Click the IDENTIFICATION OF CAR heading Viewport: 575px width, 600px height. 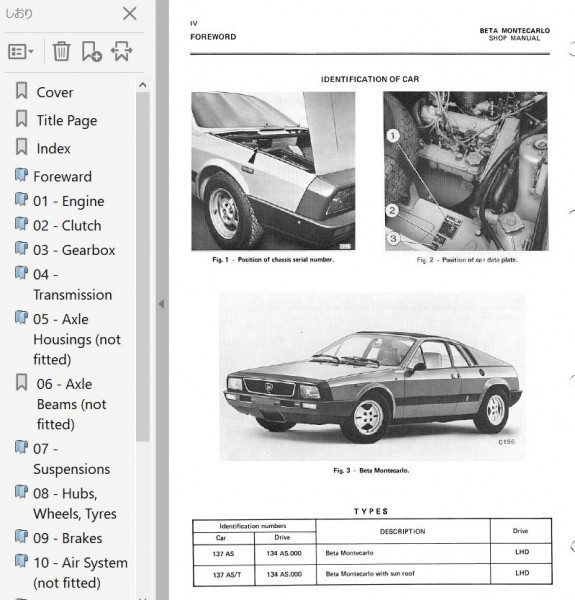coord(370,79)
